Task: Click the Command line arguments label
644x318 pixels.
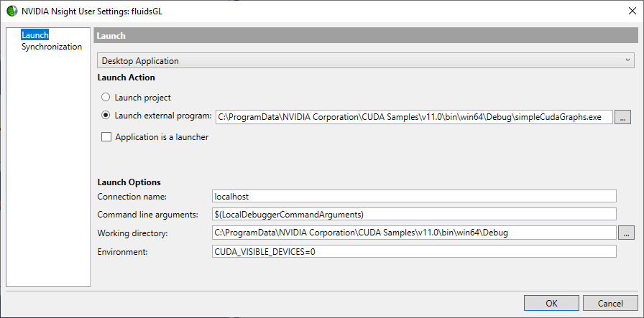Action: (x=148, y=215)
